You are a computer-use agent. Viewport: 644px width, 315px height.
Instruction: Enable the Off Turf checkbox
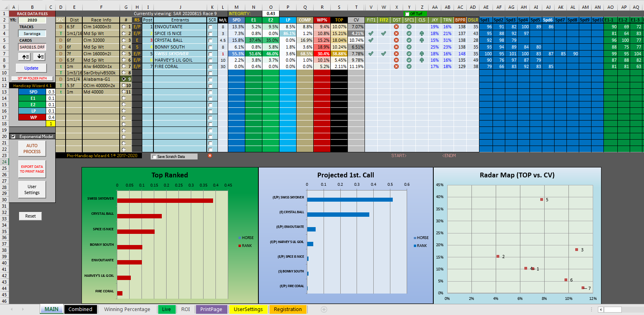pos(407,14)
